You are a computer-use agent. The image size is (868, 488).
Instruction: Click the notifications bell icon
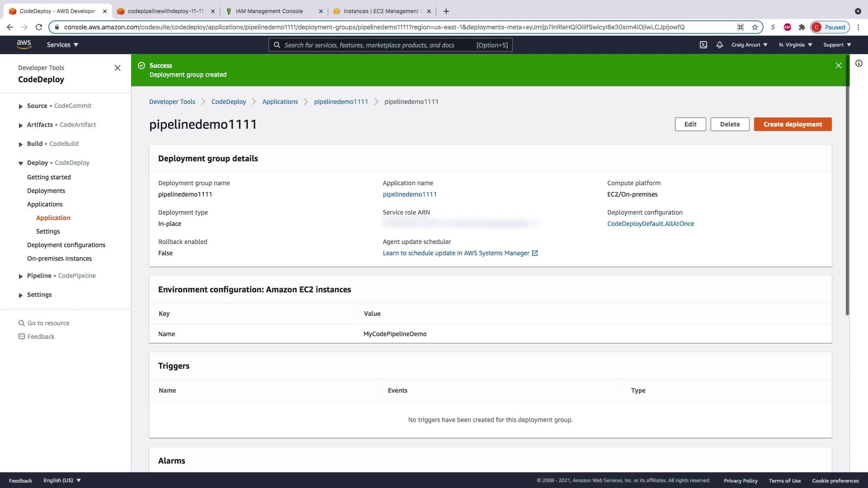(x=720, y=45)
